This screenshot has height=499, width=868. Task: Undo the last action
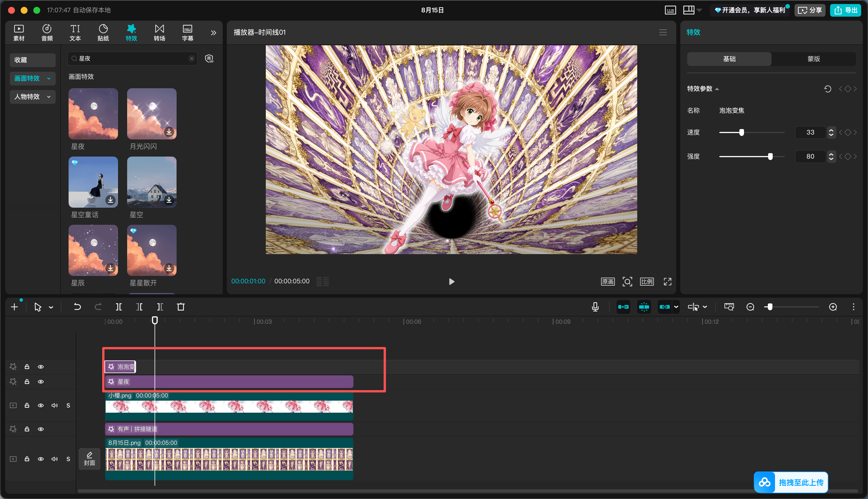click(77, 307)
